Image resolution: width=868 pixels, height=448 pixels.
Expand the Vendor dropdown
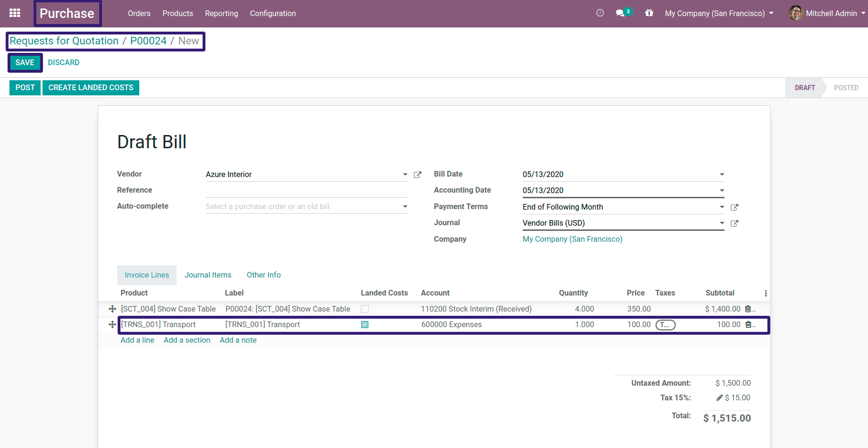(x=405, y=175)
